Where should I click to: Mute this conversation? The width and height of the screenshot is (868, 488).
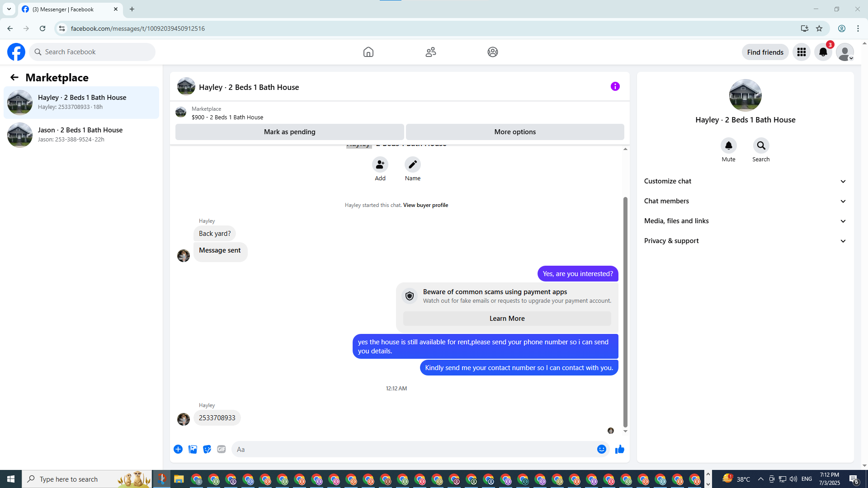728,146
